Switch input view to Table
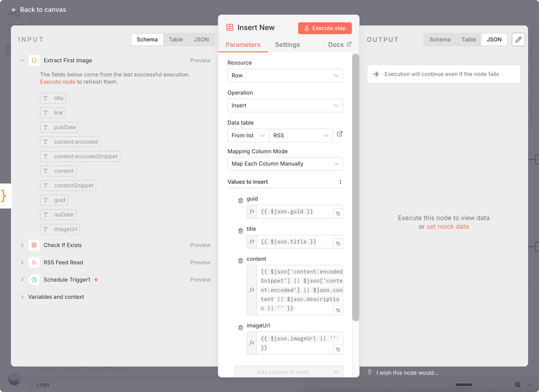The width and height of the screenshot is (539, 392). 176,40
